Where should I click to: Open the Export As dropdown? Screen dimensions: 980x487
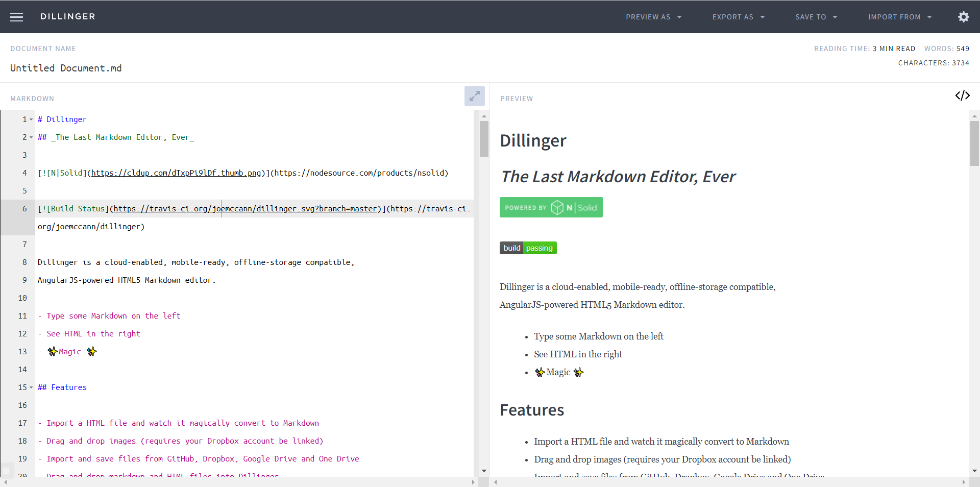739,17
